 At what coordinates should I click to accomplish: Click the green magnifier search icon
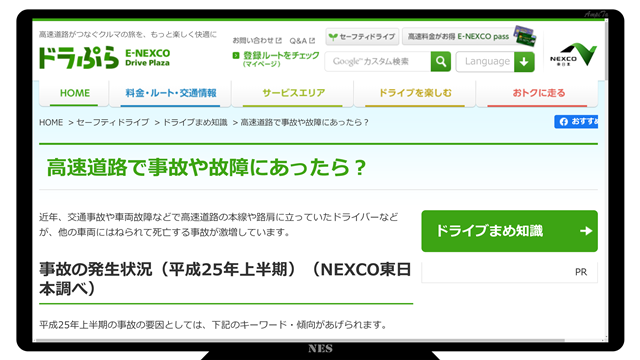click(x=441, y=62)
